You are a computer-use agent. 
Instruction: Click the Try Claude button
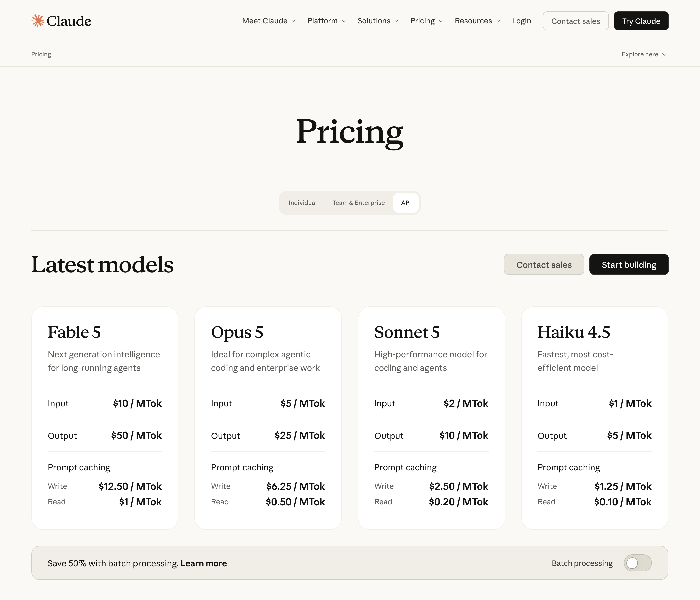(641, 21)
